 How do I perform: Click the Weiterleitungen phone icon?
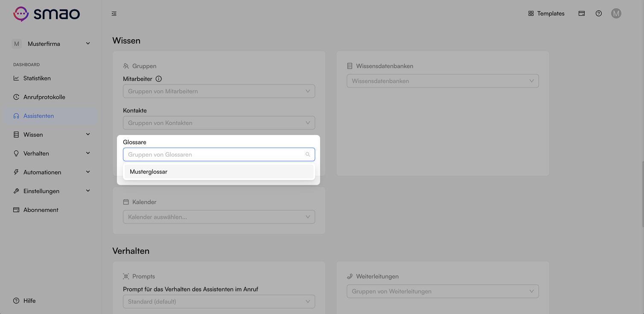point(350,276)
